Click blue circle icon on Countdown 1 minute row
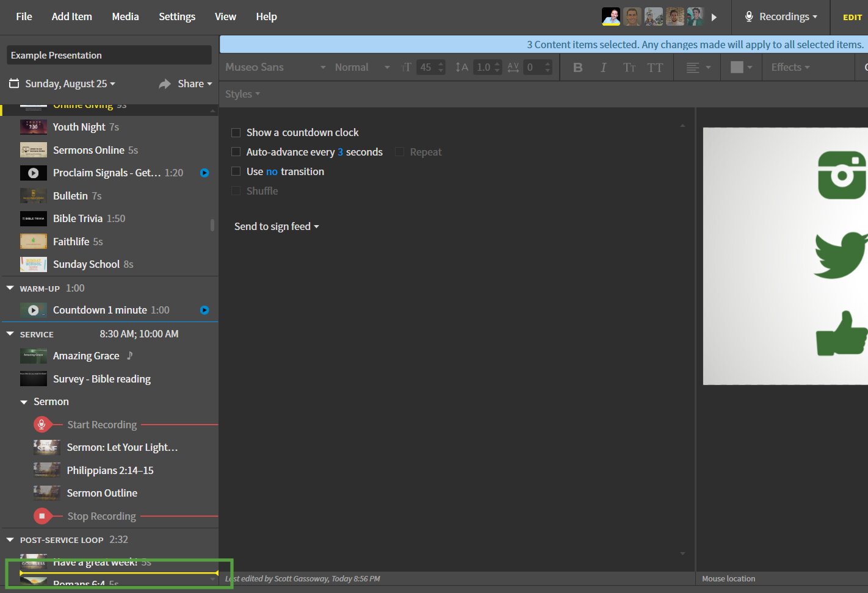 pos(204,310)
